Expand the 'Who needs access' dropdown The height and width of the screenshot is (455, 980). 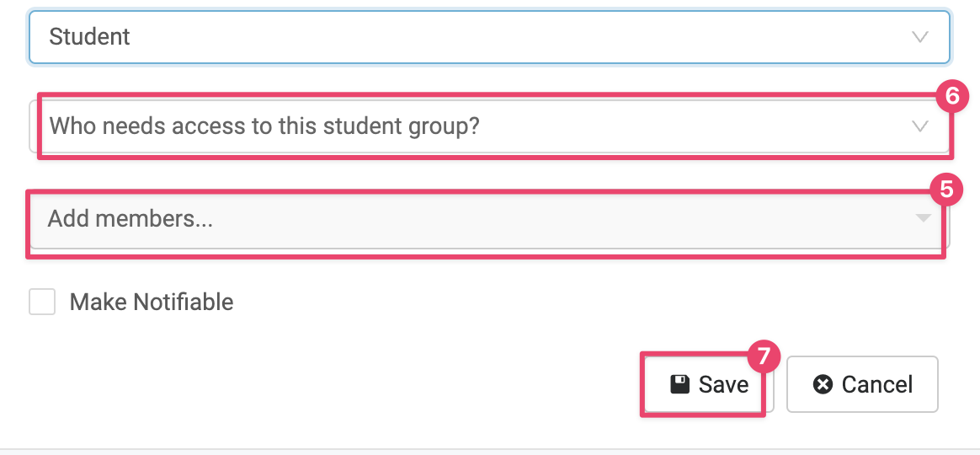(x=488, y=126)
